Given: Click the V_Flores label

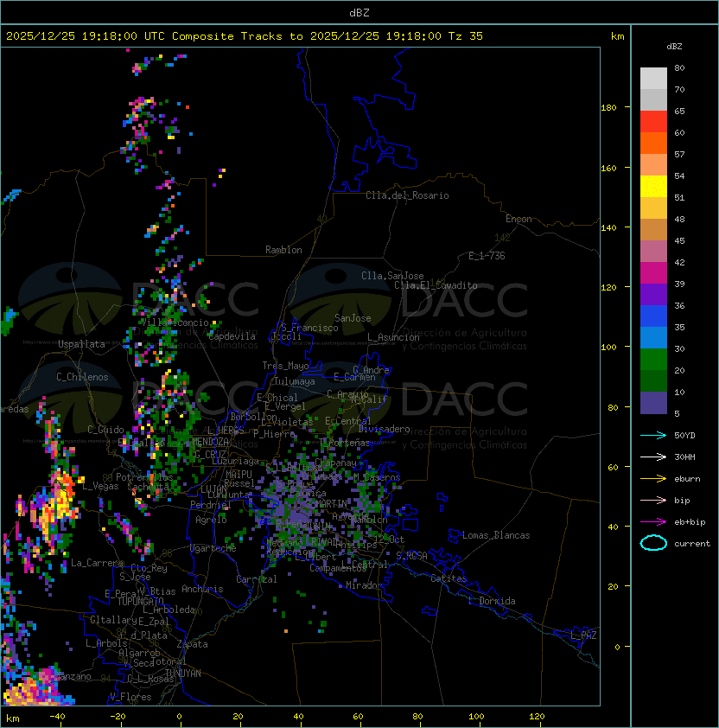Looking at the screenshot, I should pos(130,697).
